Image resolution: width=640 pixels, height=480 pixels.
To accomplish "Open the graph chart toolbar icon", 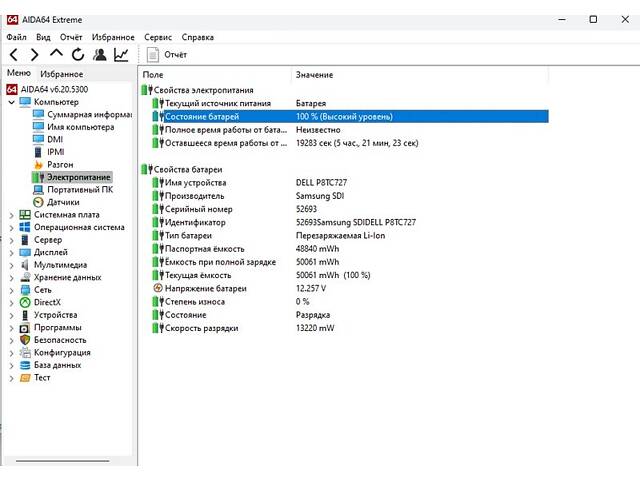I will click(x=121, y=54).
